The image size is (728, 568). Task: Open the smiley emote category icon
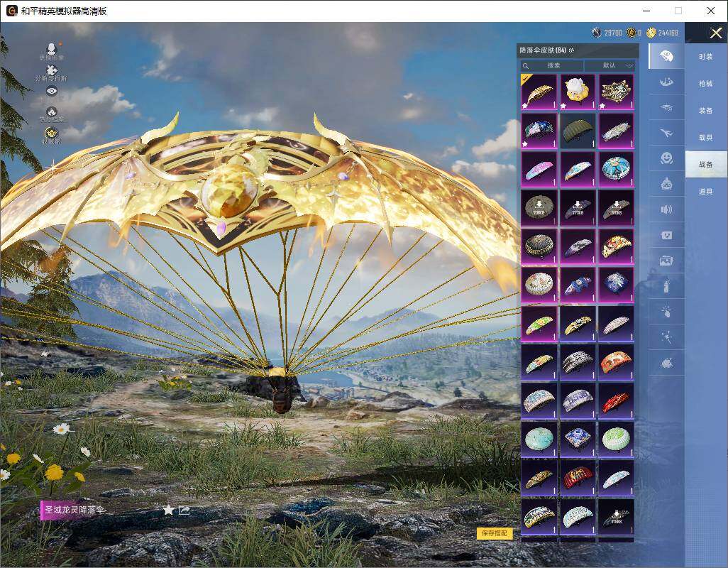pyautogui.click(x=666, y=158)
